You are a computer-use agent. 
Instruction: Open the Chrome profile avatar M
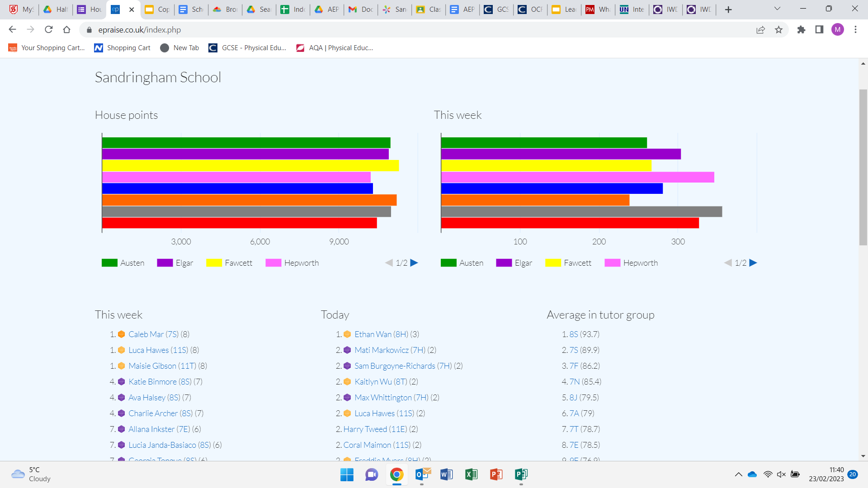click(837, 29)
